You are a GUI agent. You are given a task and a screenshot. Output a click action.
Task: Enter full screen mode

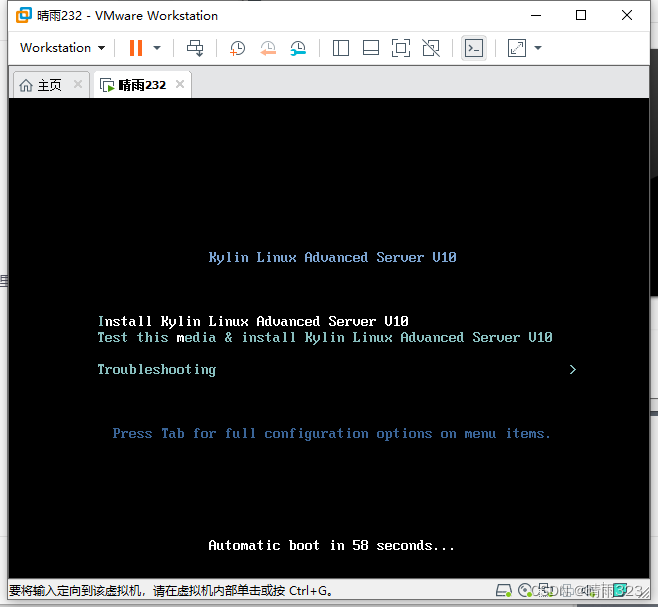point(401,48)
